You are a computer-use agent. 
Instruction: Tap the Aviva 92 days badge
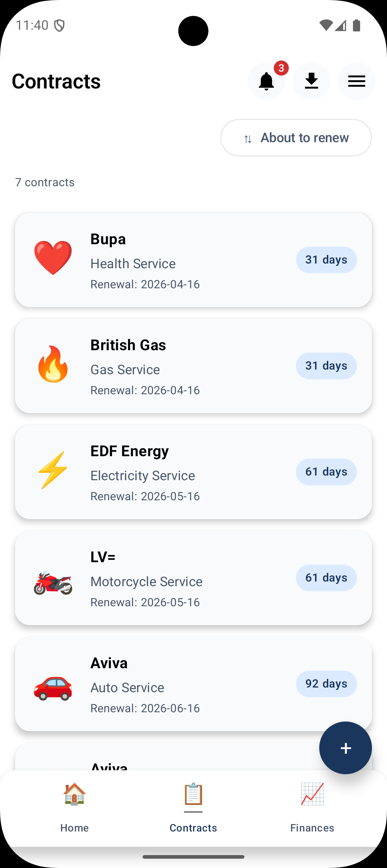(326, 684)
